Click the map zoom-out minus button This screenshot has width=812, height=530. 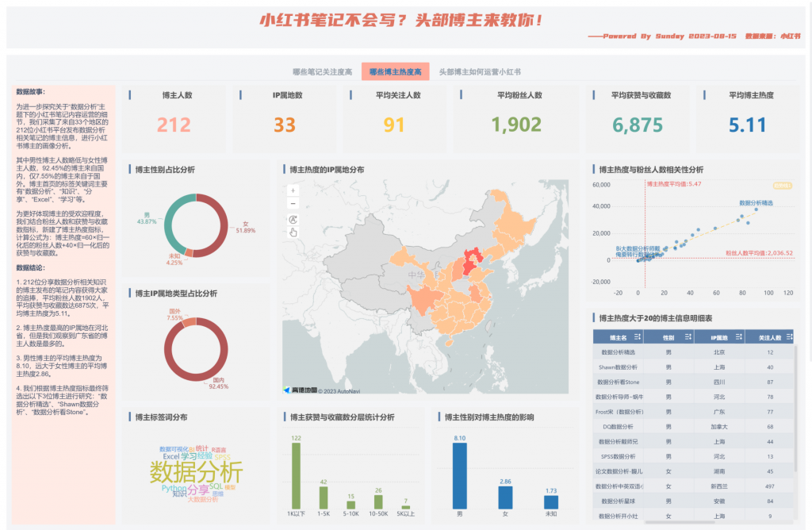293,204
